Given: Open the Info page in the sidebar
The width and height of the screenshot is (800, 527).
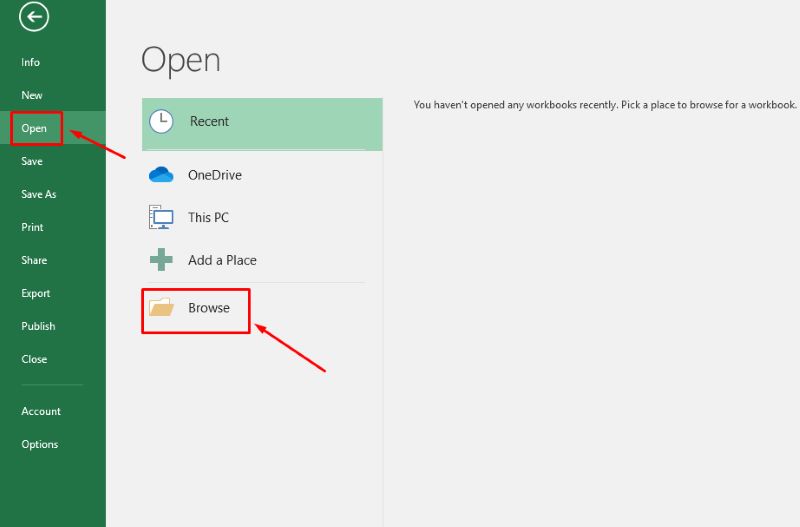Looking at the screenshot, I should pos(31,62).
